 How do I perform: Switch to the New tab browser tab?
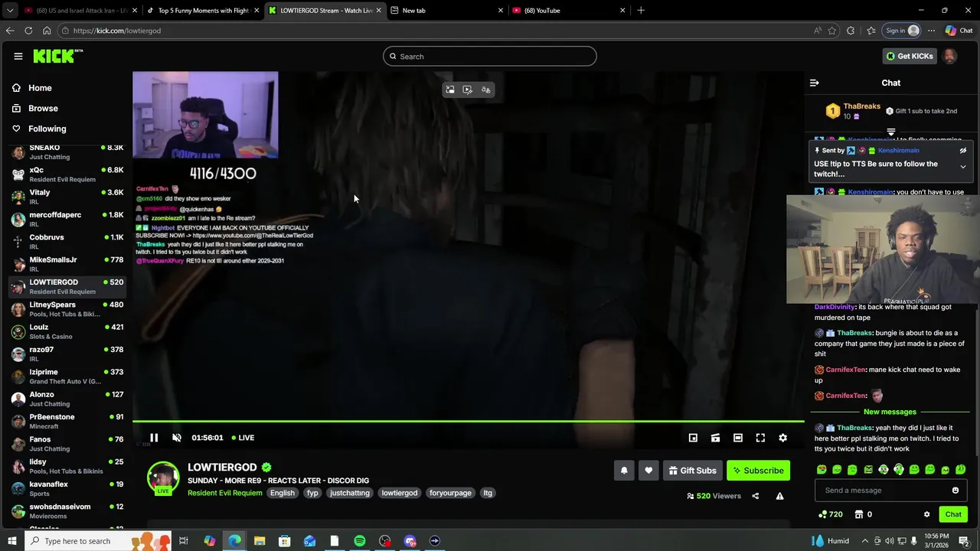click(x=446, y=11)
